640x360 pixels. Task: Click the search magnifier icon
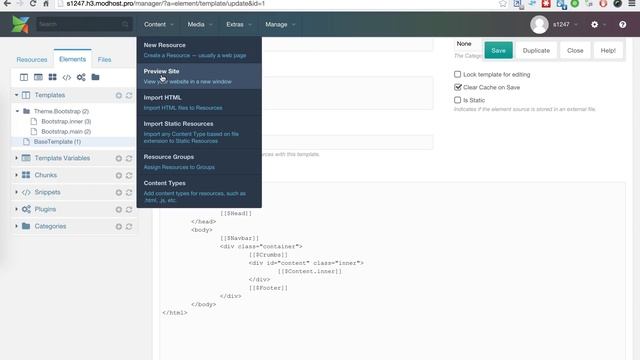coord(125,24)
